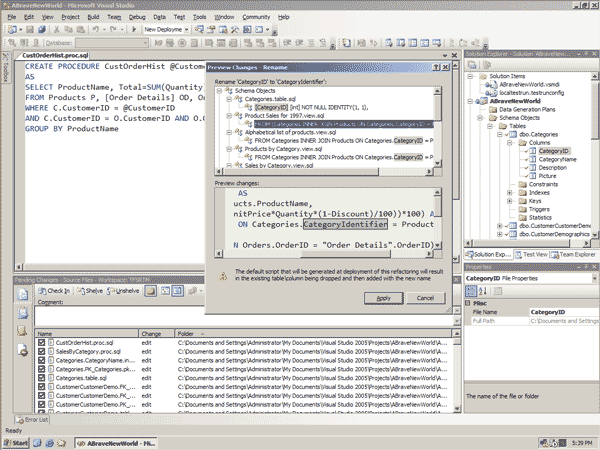Click the Start Debugging play icon

(x=134, y=29)
